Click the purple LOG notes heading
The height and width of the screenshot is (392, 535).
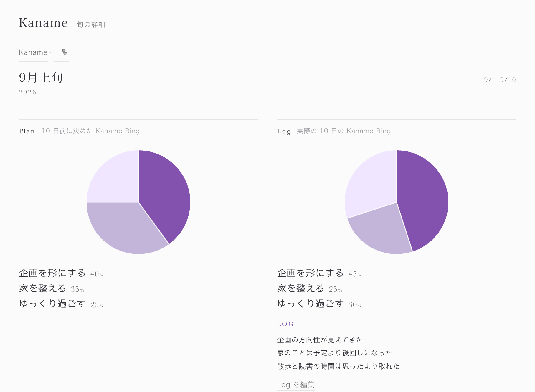tap(285, 324)
